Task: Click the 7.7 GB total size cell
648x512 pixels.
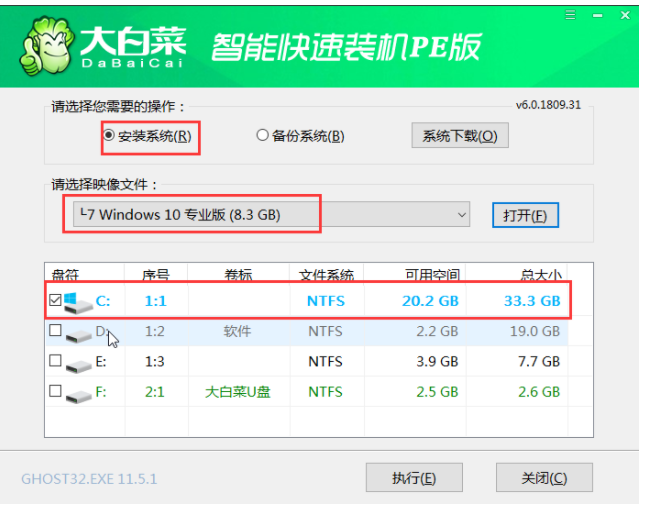Action: pos(539,362)
